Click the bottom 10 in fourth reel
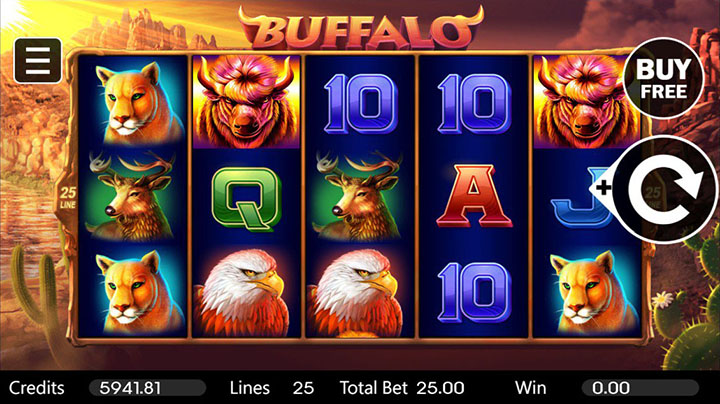The width and height of the screenshot is (720, 404). 474,292
